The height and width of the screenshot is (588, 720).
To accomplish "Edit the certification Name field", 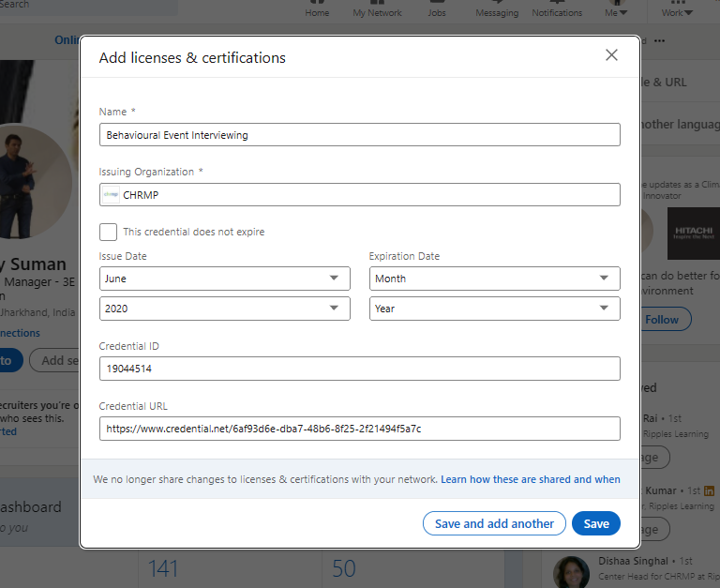I will (360, 135).
